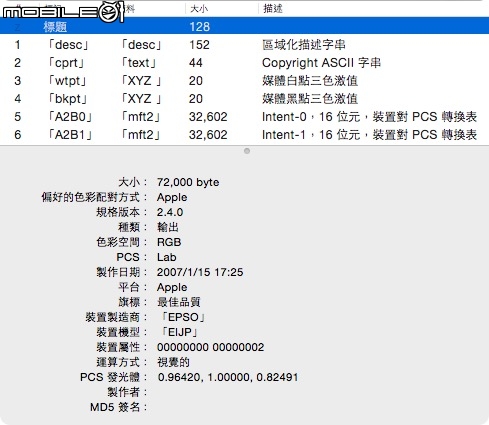Click the 媒體黑點三色激值 description
The image size is (489, 425).
(x=310, y=99)
